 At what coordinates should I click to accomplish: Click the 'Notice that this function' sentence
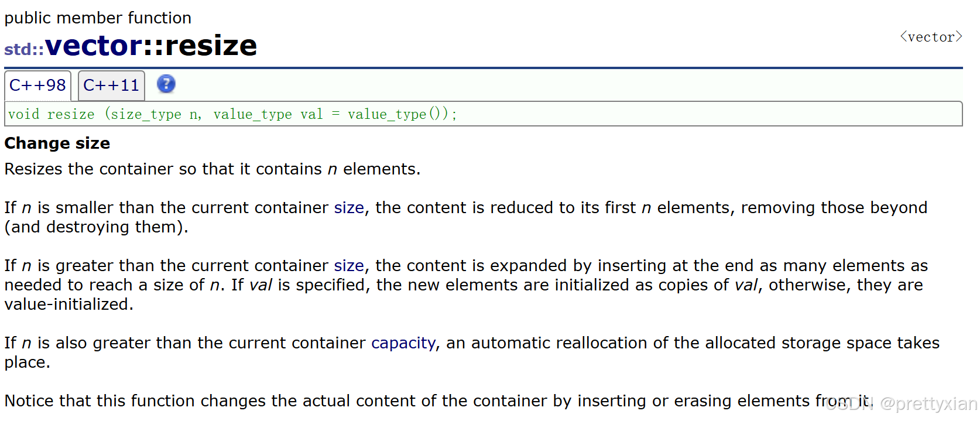pyautogui.click(x=438, y=401)
